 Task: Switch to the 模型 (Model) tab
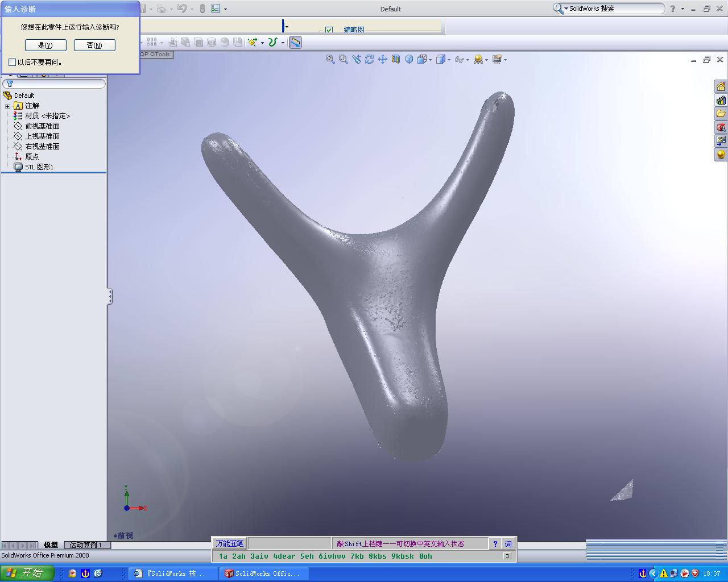[x=51, y=544]
